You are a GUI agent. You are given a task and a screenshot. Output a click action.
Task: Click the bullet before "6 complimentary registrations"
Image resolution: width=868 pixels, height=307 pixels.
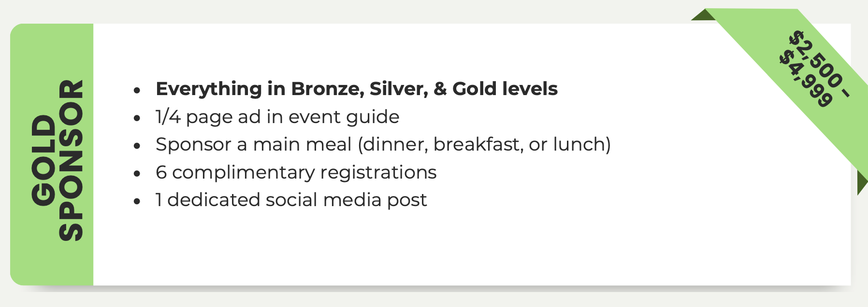coord(138,173)
